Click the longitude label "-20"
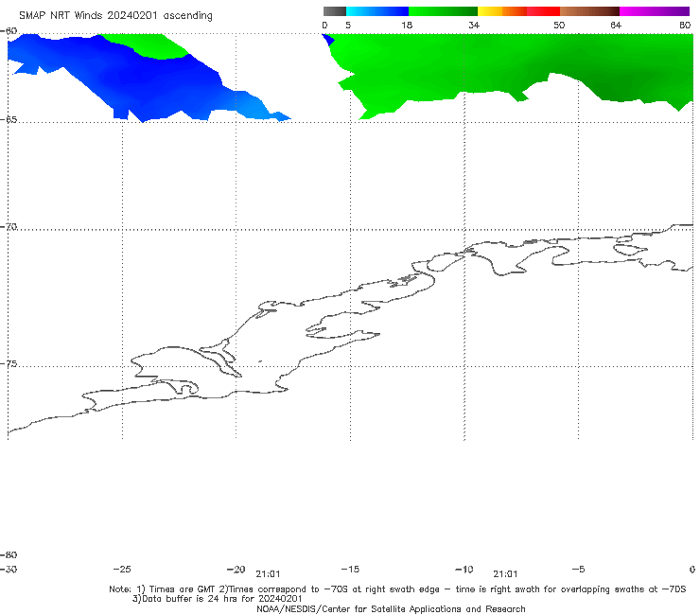This screenshot has height=615, width=700. coord(236,570)
